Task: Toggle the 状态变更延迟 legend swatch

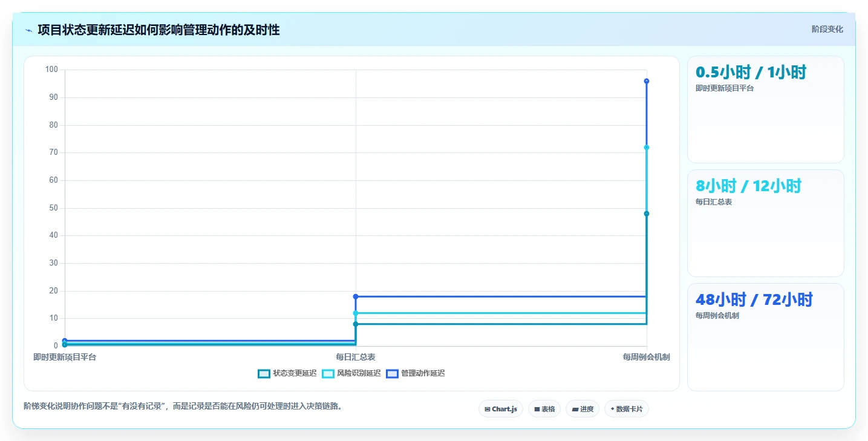Action: [x=264, y=374]
